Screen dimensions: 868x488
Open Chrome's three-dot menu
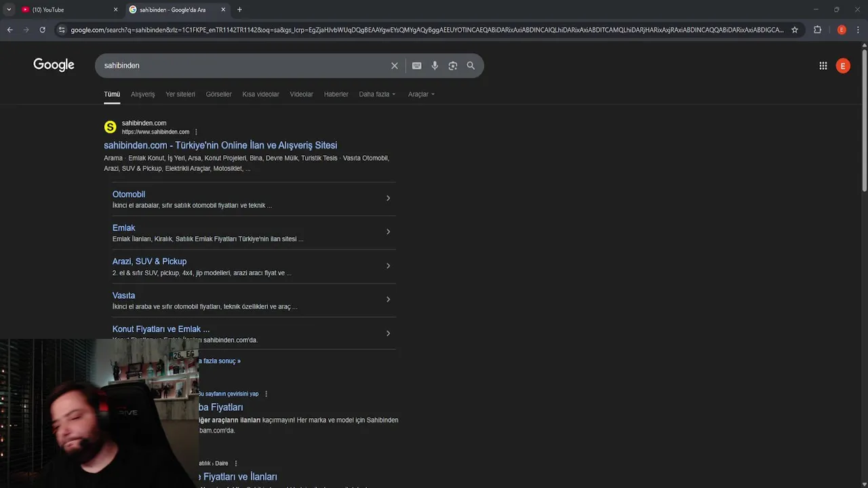858,30
